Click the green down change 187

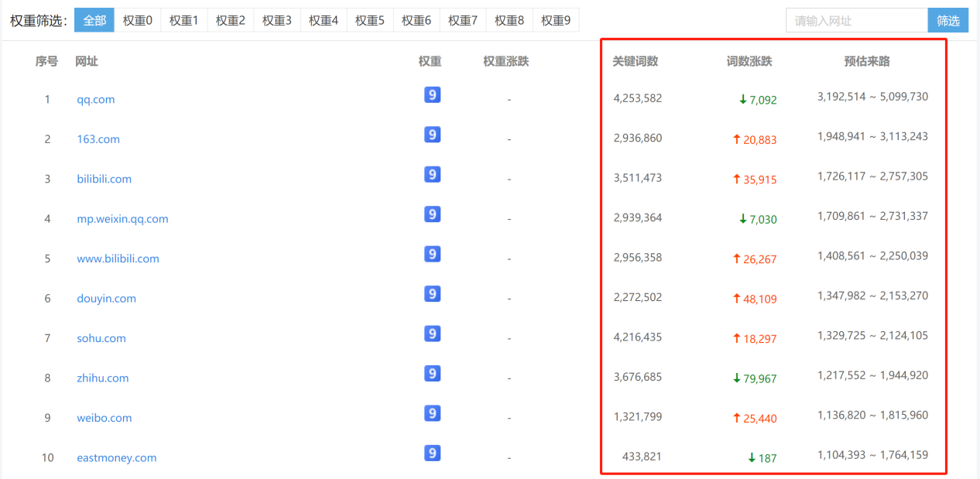[762, 458]
